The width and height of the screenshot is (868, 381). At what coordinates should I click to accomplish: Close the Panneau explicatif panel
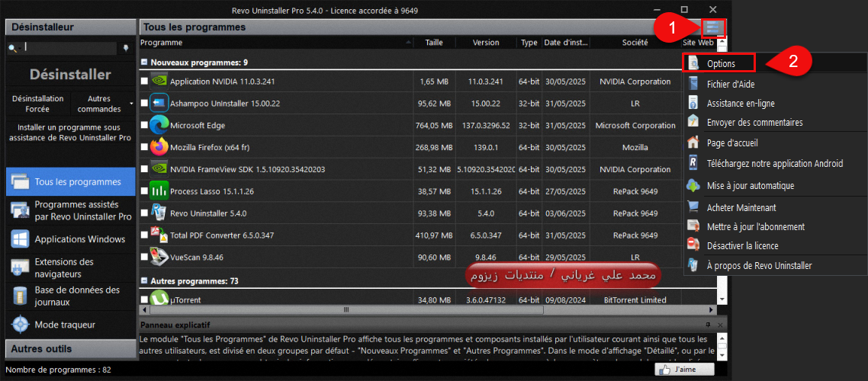(x=719, y=325)
